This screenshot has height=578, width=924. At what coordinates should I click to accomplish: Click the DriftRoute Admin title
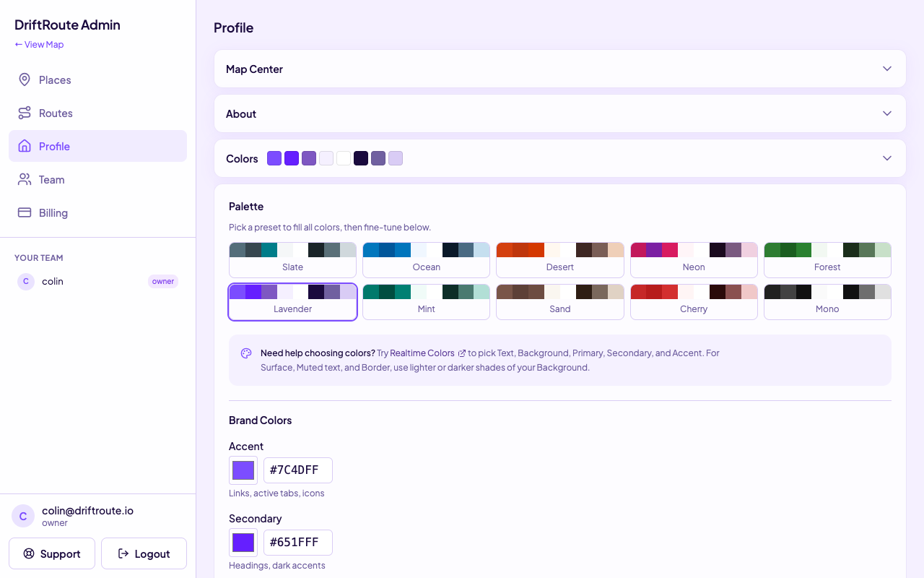click(x=67, y=25)
